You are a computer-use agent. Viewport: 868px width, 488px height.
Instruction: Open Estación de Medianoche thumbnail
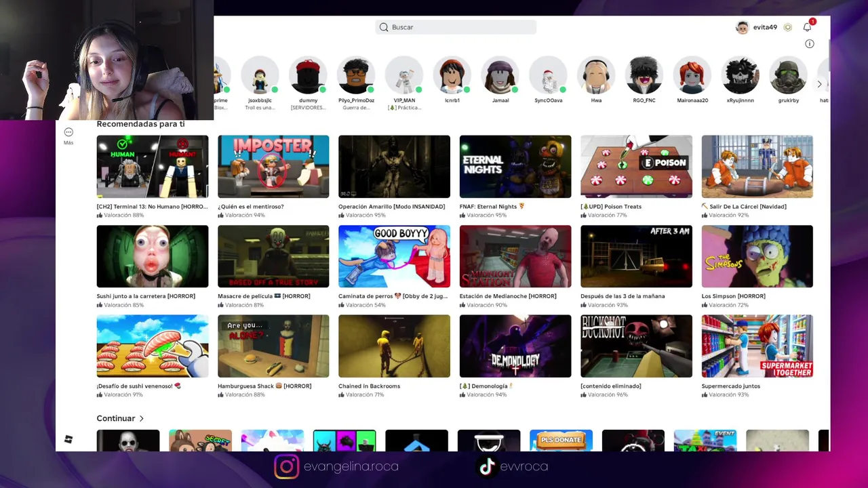515,256
